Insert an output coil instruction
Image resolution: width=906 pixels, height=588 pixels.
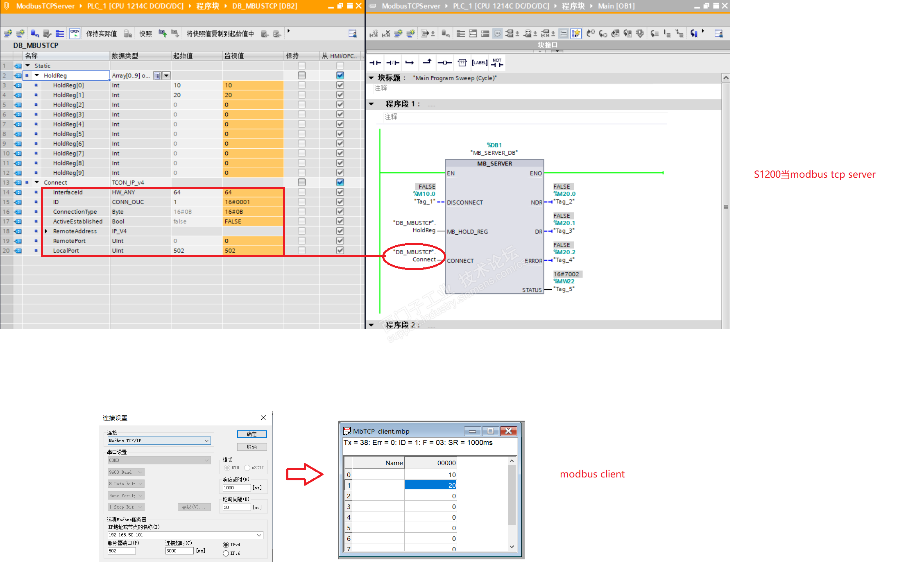[x=444, y=63]
